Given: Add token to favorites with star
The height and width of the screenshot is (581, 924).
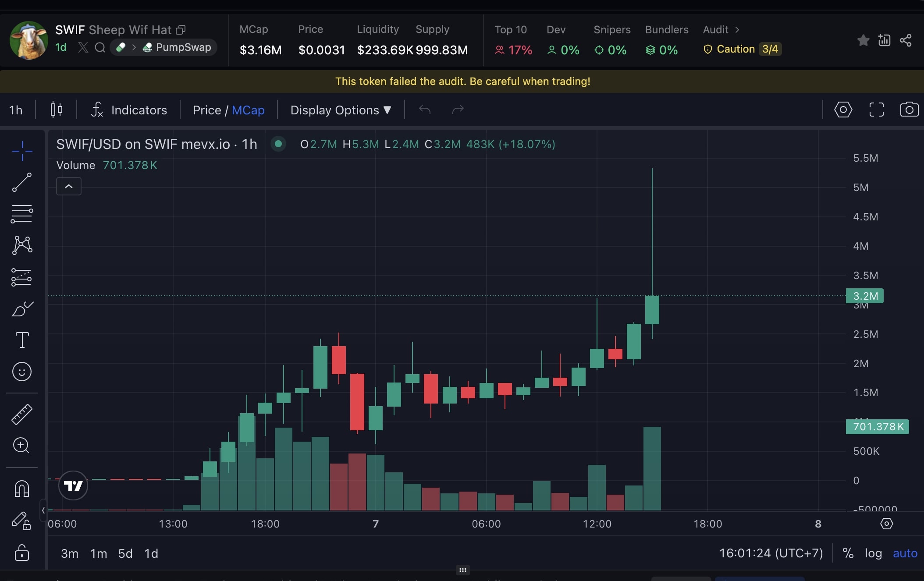Looking at the screenshot, I should tap(863, 40).
